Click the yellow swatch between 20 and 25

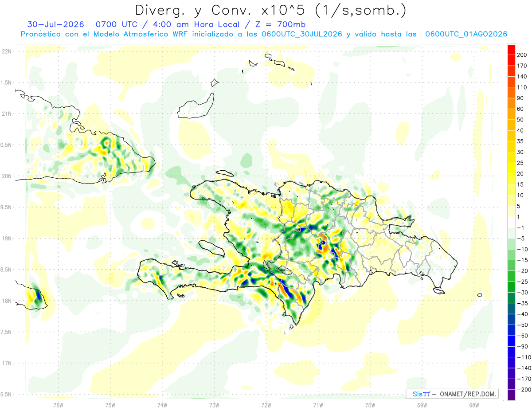511,168
